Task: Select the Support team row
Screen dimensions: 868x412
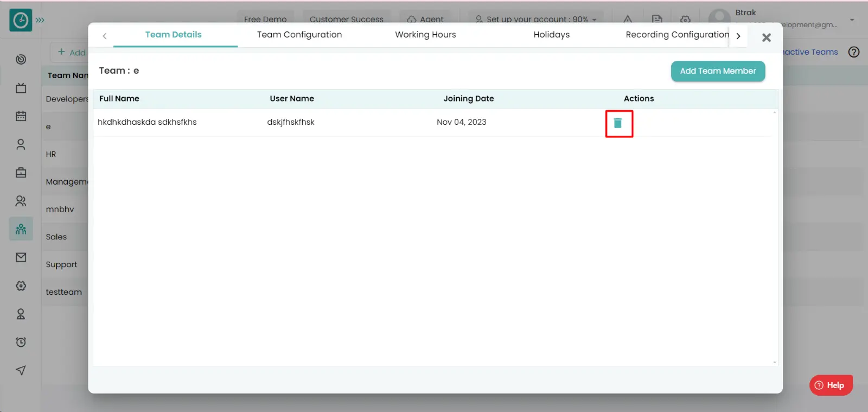Action: coord(61,264)
